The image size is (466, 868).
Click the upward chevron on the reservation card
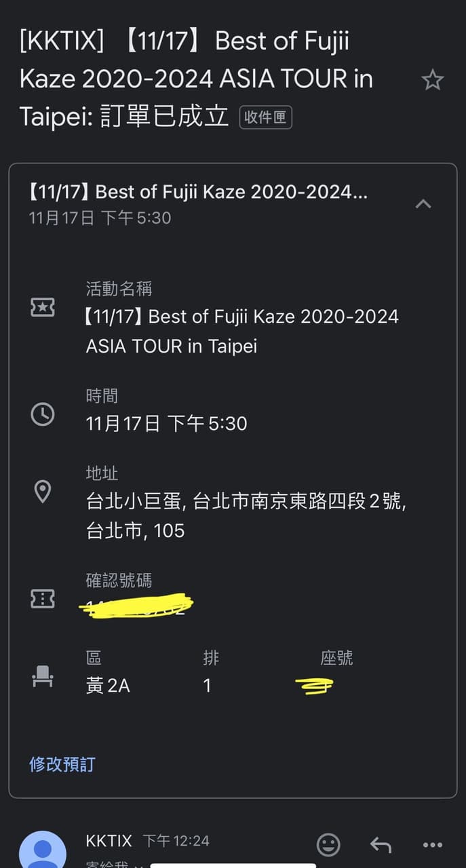point(423,203)
